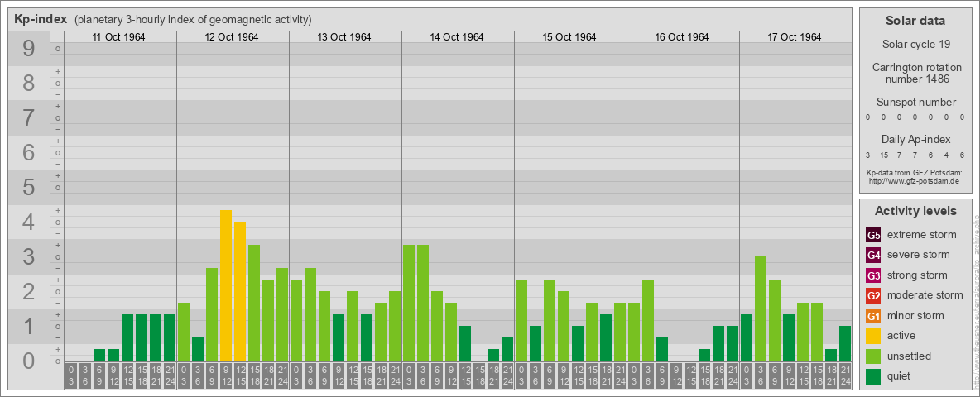Click the tallest bar on 16 Oct 1964
The width and height of the screenshot is (980, 397).
pyautogui.click(x=647, y=321)
